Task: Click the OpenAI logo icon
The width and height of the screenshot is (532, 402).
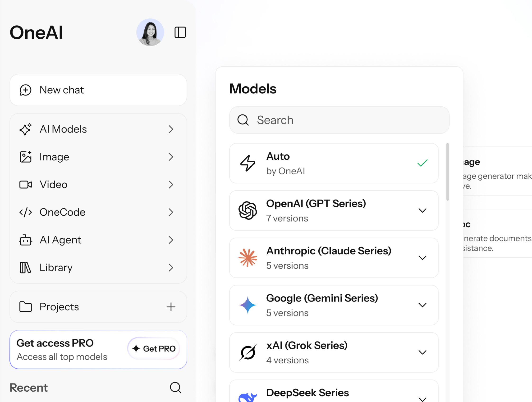Action: coord(248,211)
